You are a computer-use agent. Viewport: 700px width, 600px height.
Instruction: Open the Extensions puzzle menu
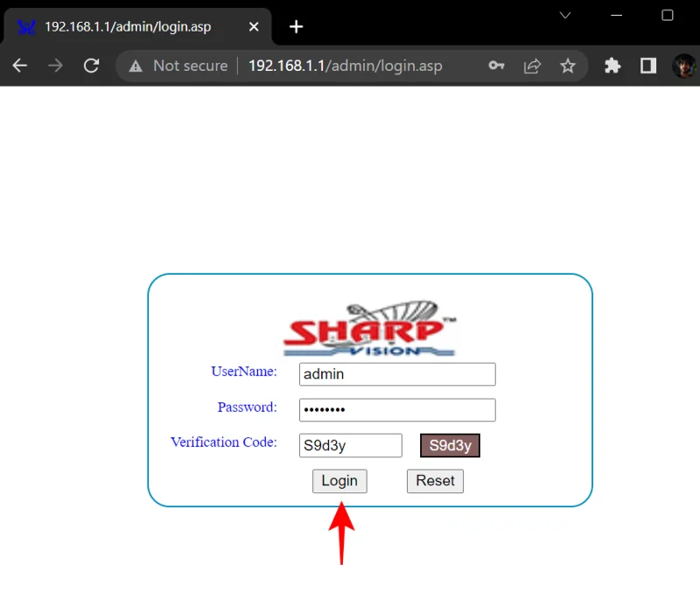coord(612,66)
